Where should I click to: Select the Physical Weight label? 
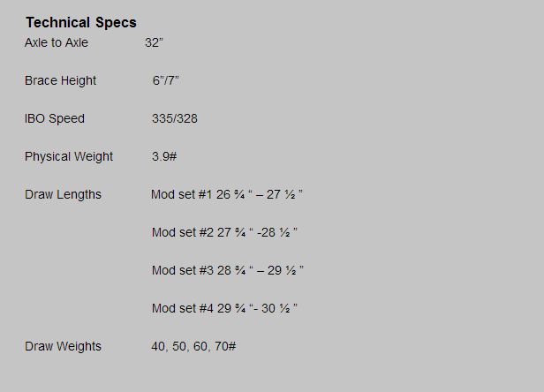pos(69,157)
